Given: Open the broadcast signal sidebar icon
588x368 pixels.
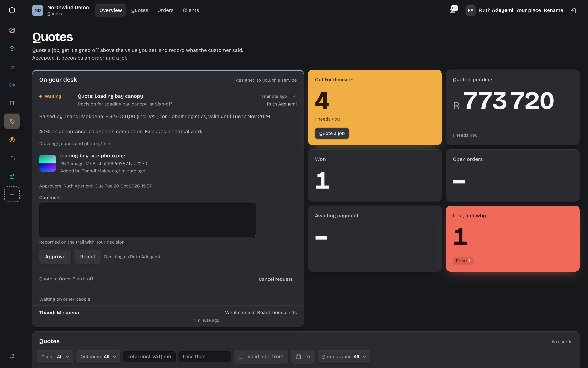Looking at the screenshot, I should pyautogui.click(x=12, y=85).
